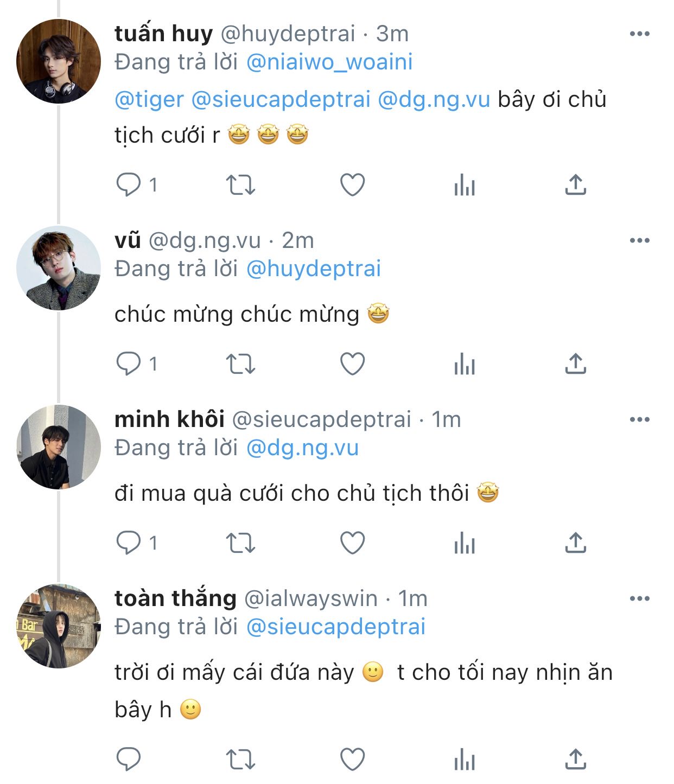View analytics of vũ's tweet
The height and width of the screenshot is (784, 674).
(x=465, y=364)
